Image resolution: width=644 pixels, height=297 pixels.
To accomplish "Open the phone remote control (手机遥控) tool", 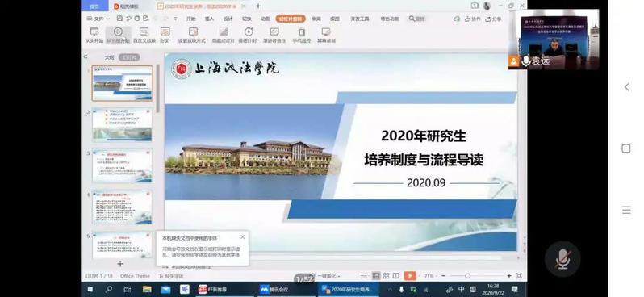I will 302,36.
